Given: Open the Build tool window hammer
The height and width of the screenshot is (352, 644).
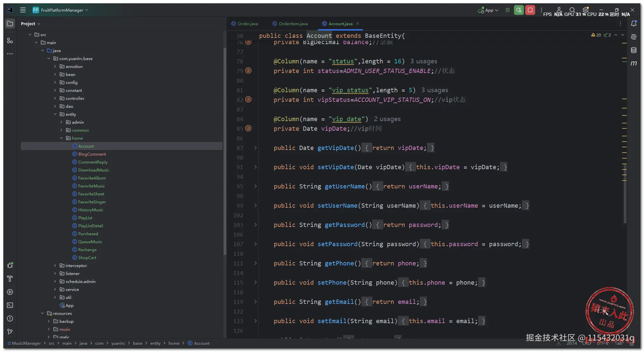Looking at the screenshot, I should (10, 279).
